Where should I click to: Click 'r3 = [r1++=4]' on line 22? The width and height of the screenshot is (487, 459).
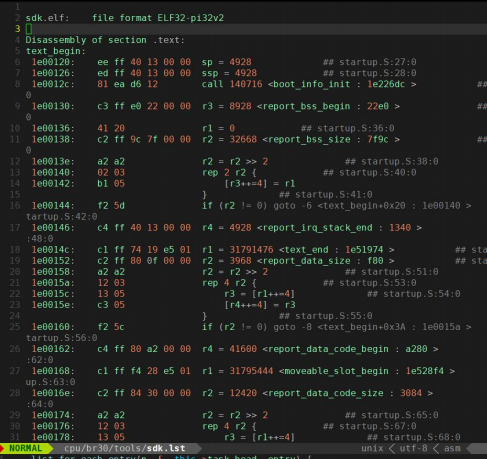tap(259, 294)
